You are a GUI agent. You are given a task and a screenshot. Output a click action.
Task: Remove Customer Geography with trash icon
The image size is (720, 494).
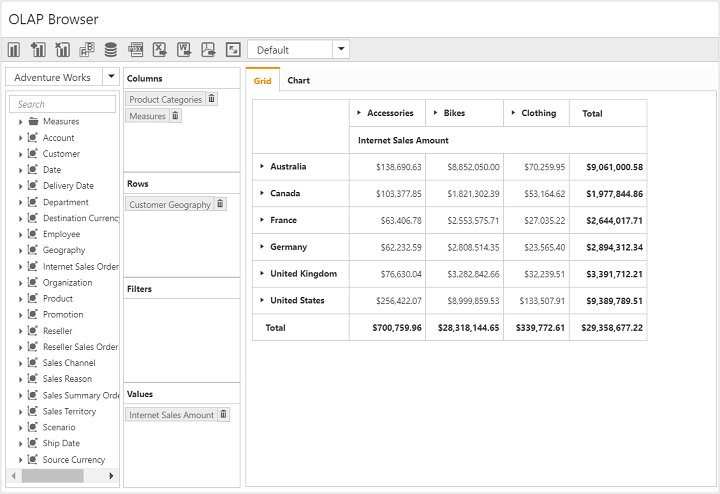[221, 204]
